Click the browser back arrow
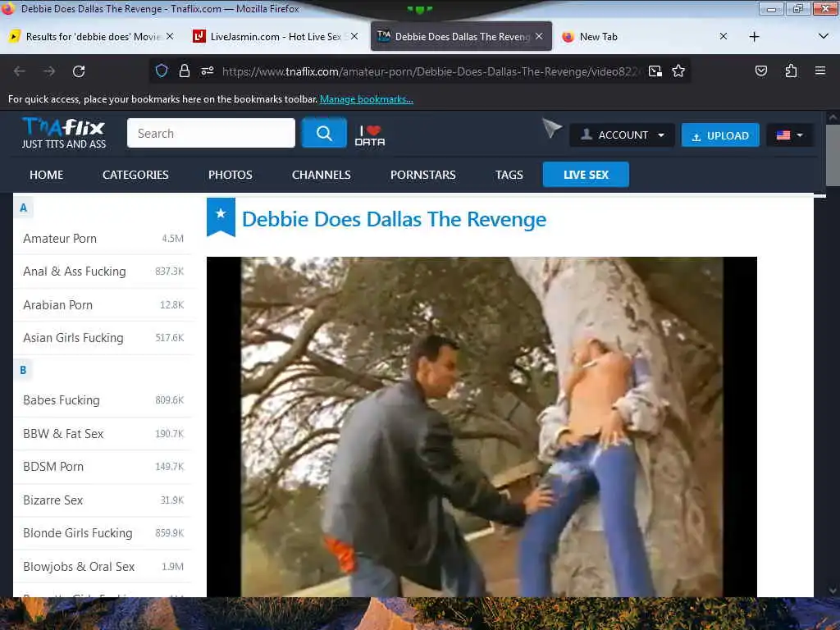840x630 pixels. (x=20, y=71)
